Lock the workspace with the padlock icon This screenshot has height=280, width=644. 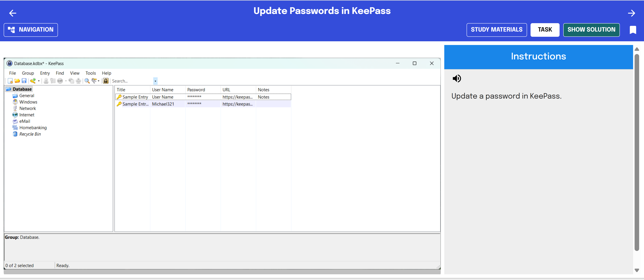pos(106,81)
